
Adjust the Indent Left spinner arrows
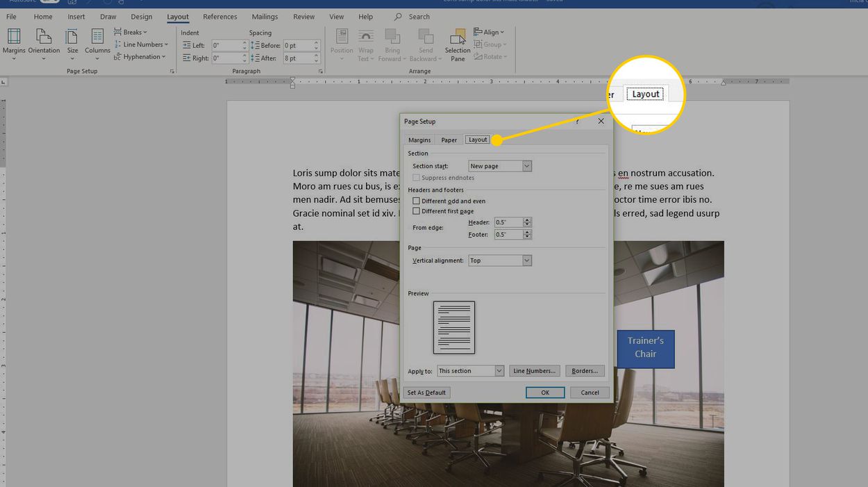point(244,45)
